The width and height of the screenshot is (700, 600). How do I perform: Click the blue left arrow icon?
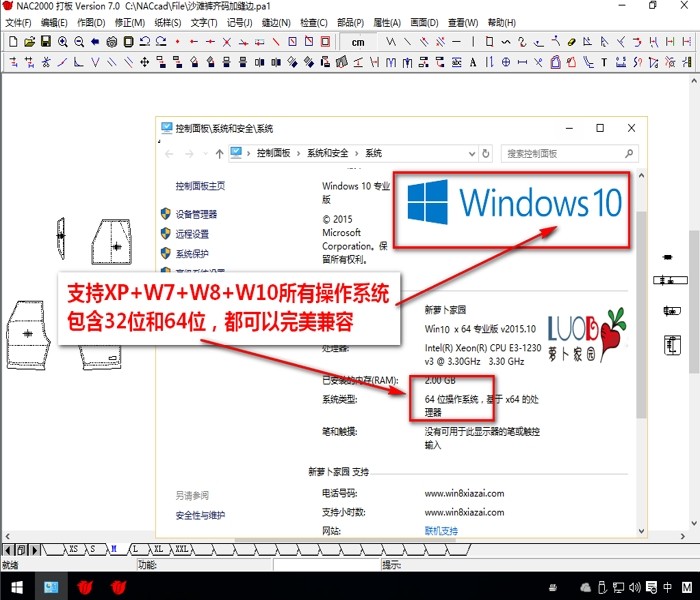point(95,42)
